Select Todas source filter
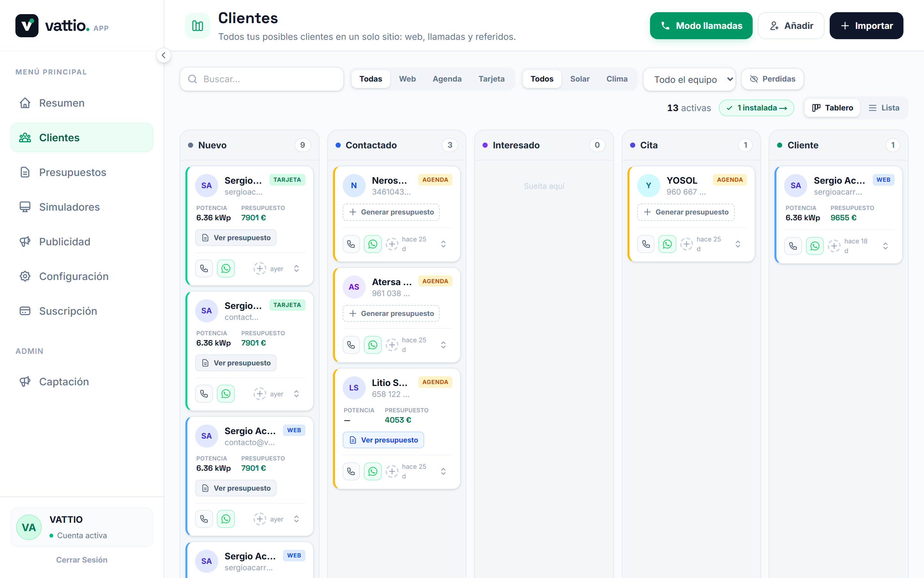 [x=370, y=79]
